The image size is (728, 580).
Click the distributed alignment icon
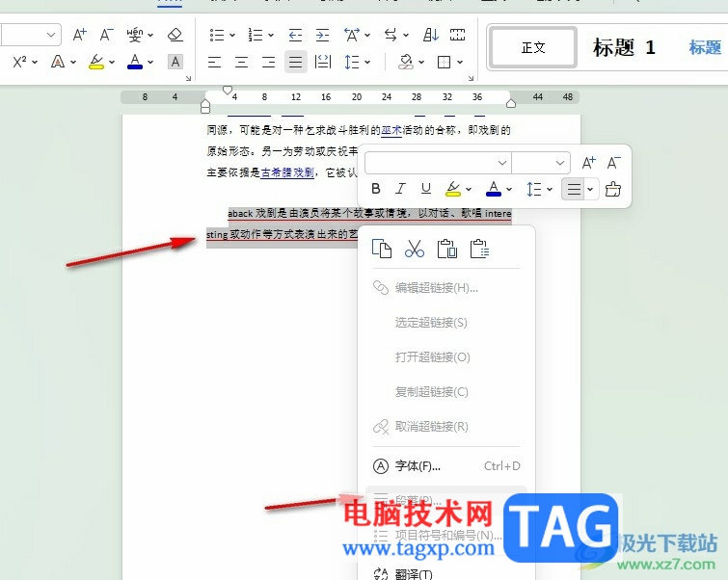pyautogui.click(x=323, y=62)
